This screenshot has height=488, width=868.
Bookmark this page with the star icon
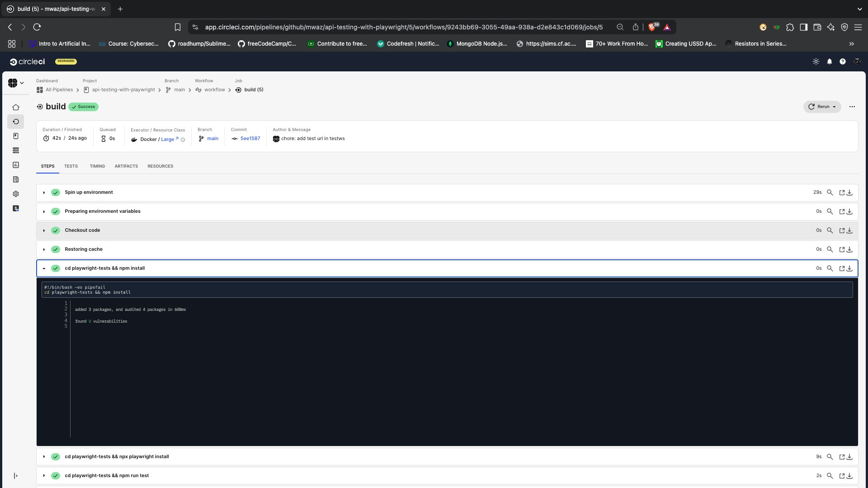coord(178,27)
